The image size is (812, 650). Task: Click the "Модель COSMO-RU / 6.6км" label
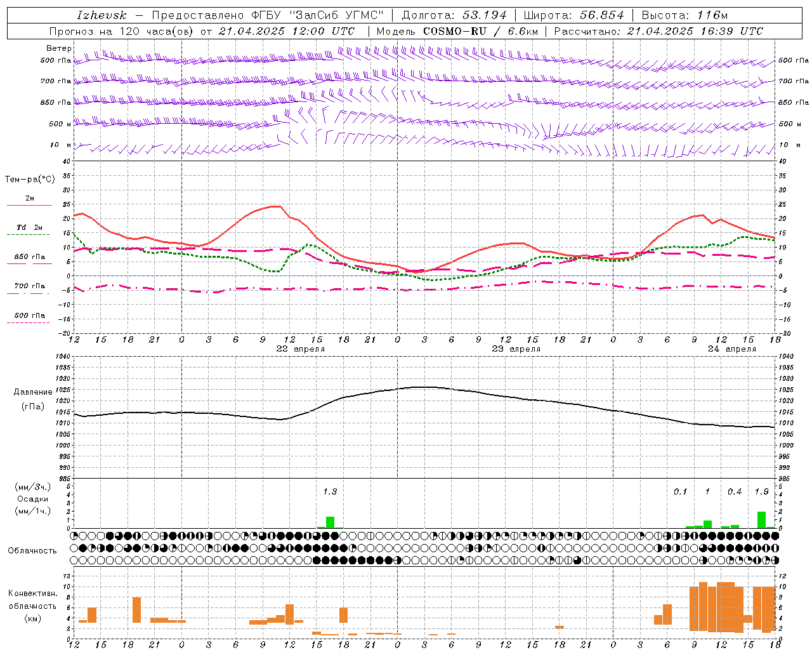point(457,31)
